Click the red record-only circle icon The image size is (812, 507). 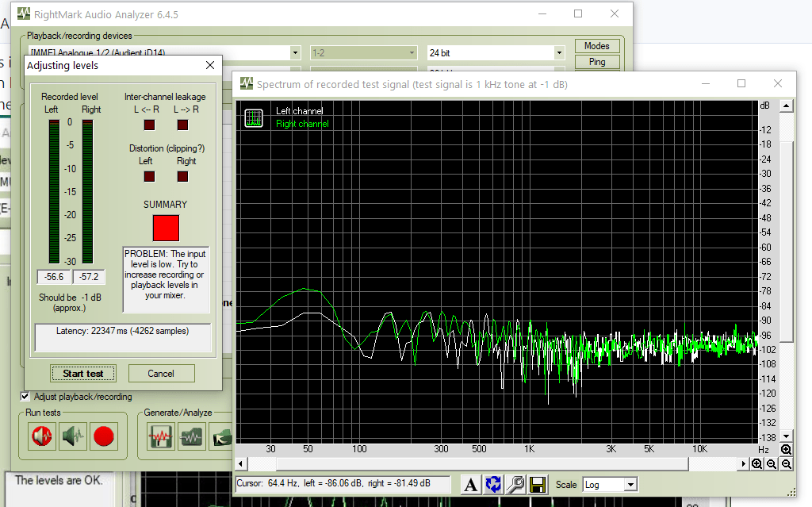click(x=104, y=436)
